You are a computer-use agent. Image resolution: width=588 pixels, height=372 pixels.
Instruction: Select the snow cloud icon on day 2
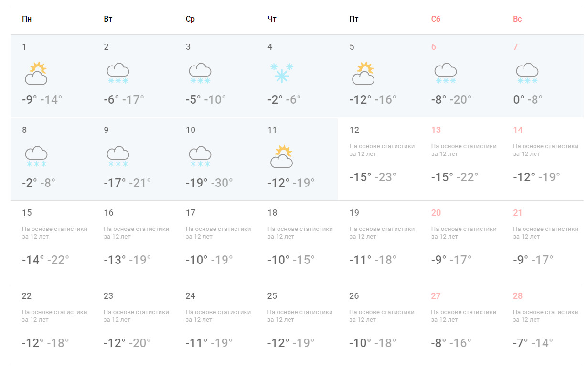tap(118, 73)
